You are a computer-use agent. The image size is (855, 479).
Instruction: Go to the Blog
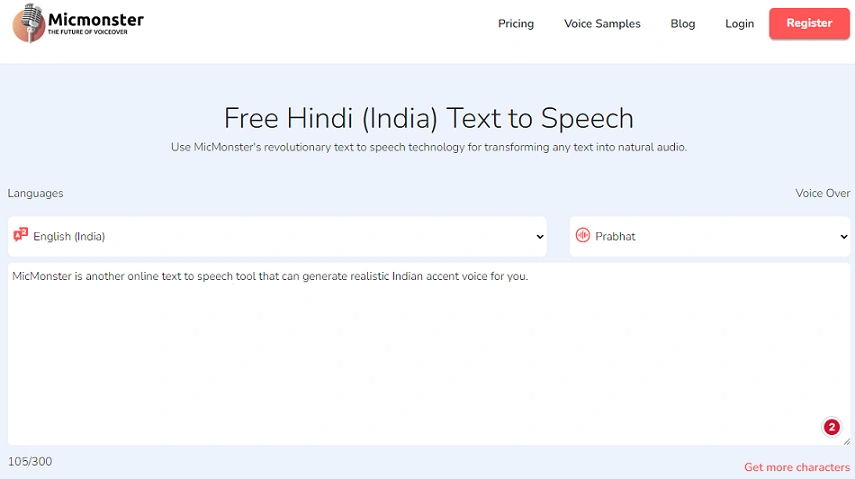click(x=682, y=23)
